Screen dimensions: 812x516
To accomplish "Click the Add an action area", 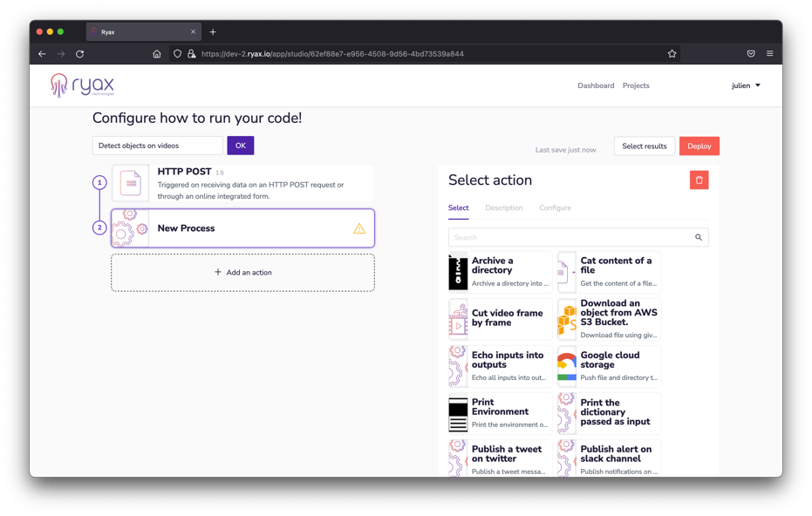I will click(x=242, y=273).
